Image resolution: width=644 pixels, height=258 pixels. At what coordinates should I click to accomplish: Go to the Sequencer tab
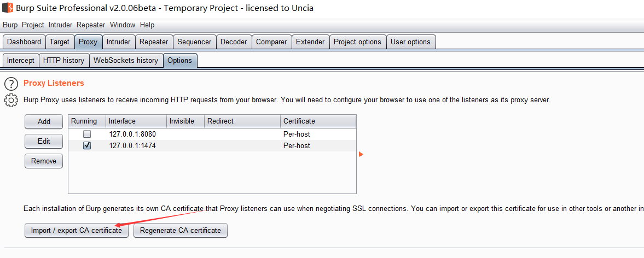(x=194, y=42)
